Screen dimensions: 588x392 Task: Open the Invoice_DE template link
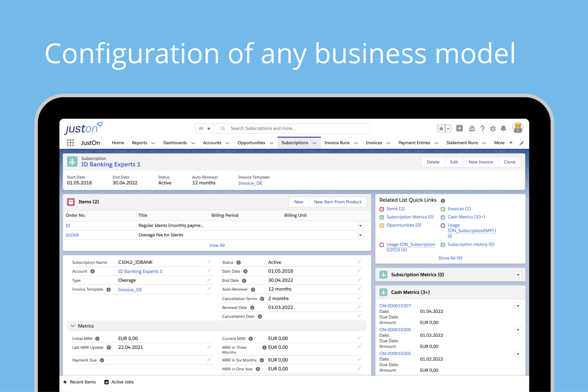pos(250,183)
